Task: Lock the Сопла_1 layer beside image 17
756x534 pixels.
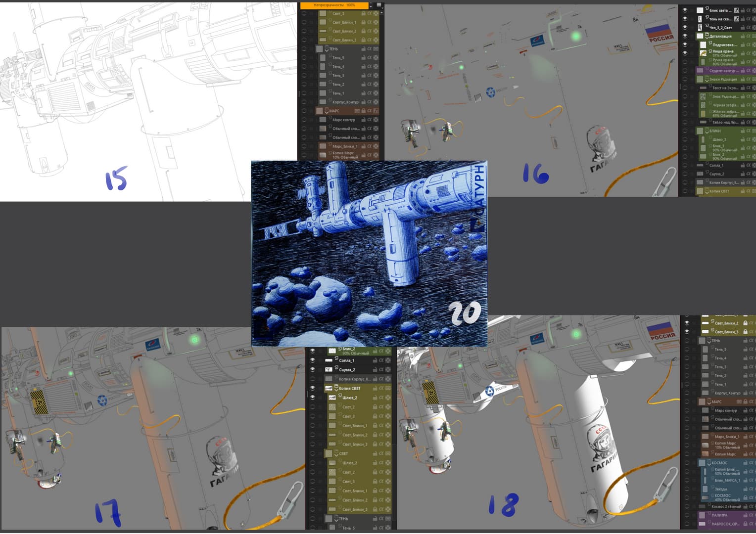Action: pyautogui.click(x=375, y=360)
